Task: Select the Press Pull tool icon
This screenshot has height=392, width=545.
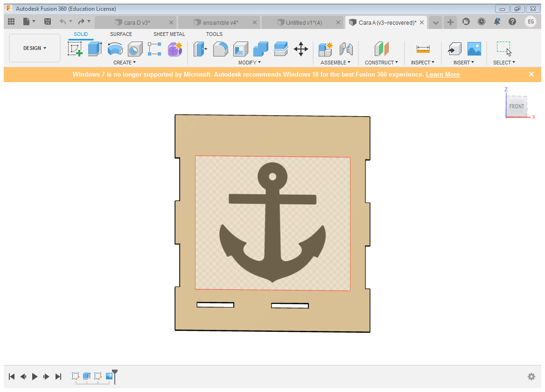Action: (x=200, y=49)
